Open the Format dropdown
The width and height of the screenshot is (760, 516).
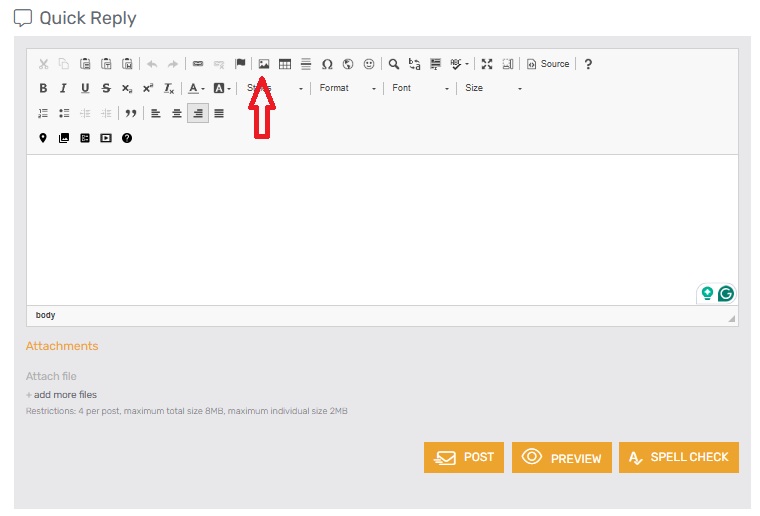347,88
